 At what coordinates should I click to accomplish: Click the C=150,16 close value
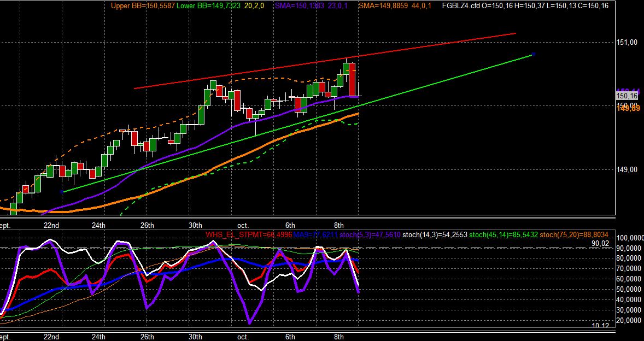[594, 6]
